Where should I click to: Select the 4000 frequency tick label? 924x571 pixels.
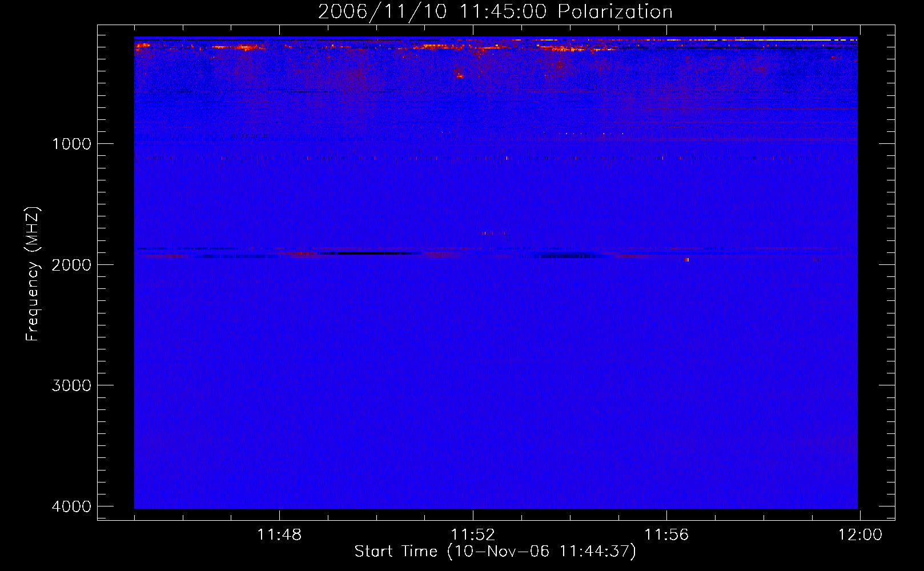(71, 506)
